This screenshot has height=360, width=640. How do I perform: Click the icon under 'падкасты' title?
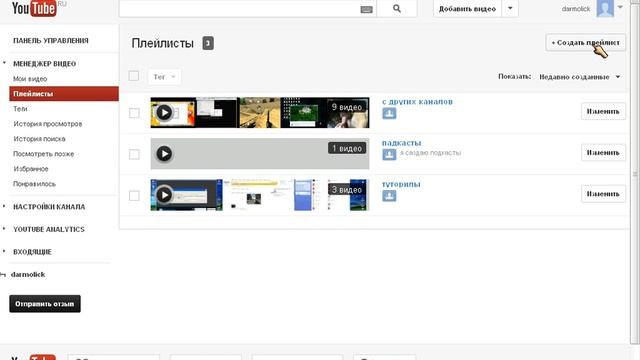[x=389, y=154]
